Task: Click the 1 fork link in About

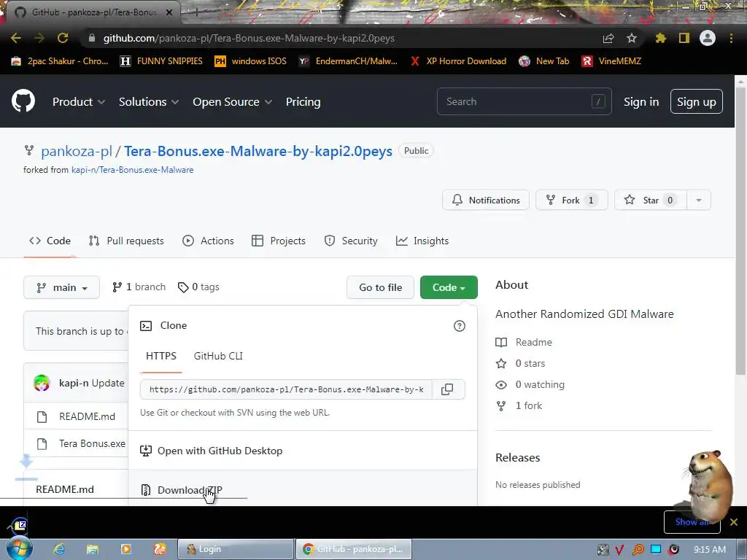Action: 519,405
